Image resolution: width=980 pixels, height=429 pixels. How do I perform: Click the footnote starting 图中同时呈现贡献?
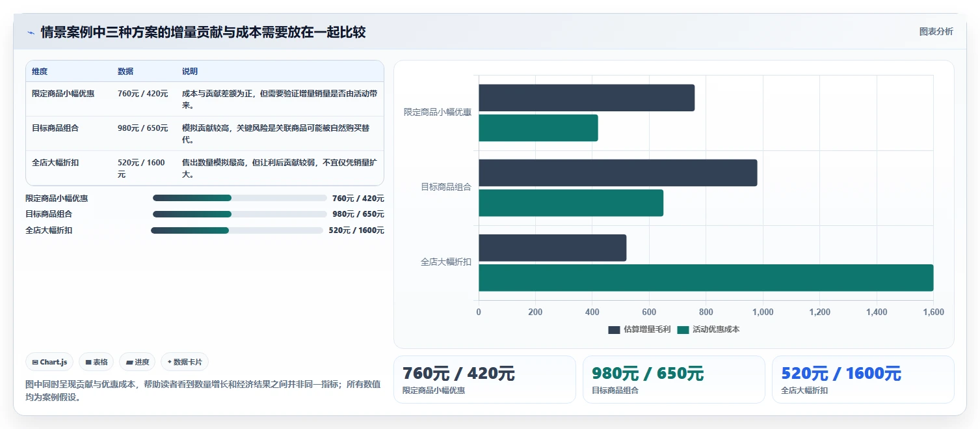point(203,391)
